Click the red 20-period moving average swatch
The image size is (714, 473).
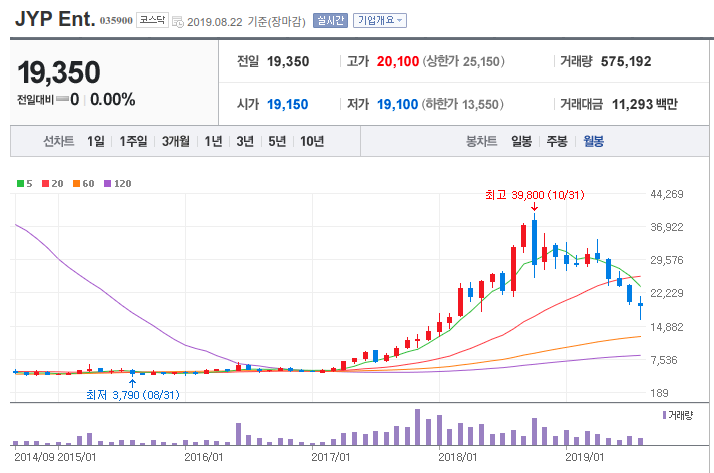[x=45, y=183]
